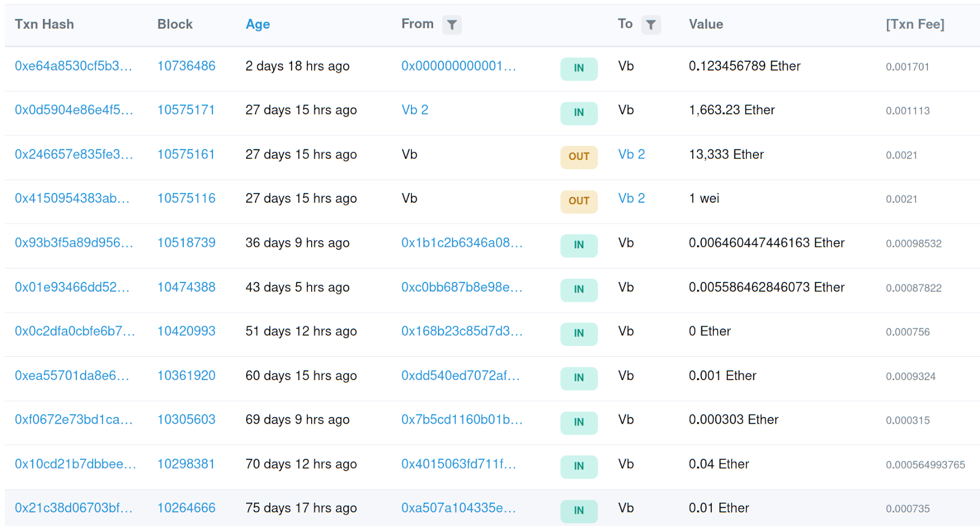Open transaction hash 0xe64a8530cf5b3...
This screenshot has height=526, width=980.
click(x=73, y=66)
